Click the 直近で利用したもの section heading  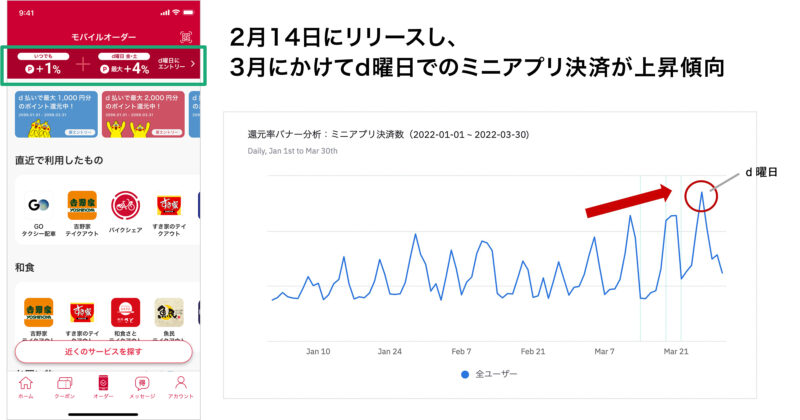[59, 160]
